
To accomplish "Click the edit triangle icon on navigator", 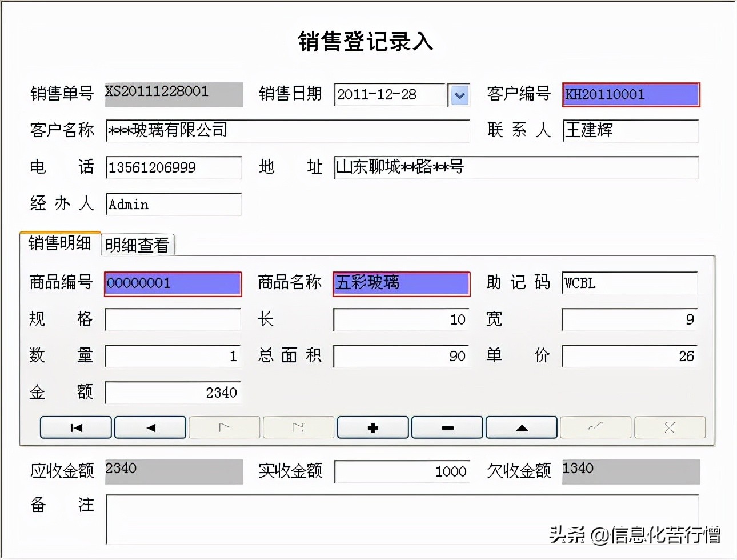I will [521, 427].
